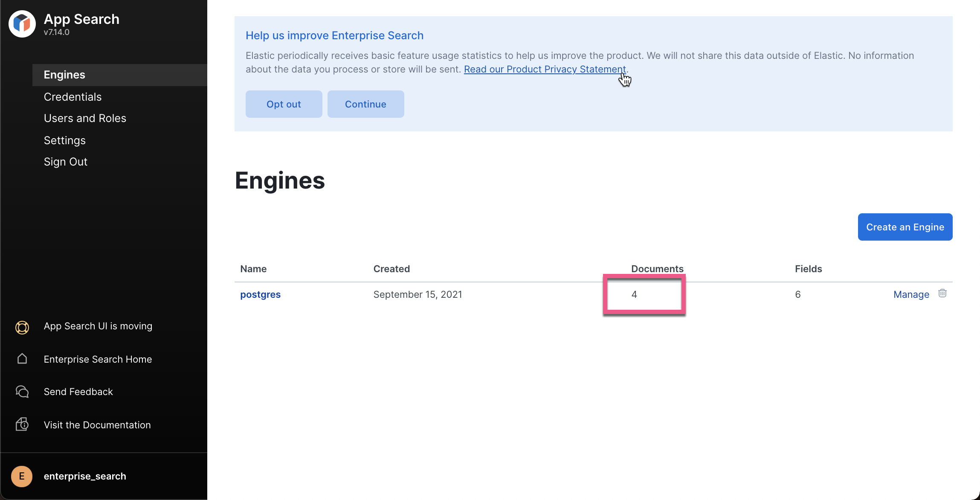Click the Manage link for postgres
Screen dimensions: 980x500
911,294
